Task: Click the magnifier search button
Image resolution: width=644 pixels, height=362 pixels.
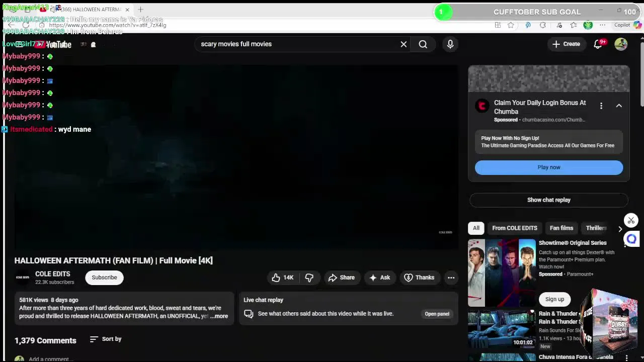Action: [x=423, y=44]
